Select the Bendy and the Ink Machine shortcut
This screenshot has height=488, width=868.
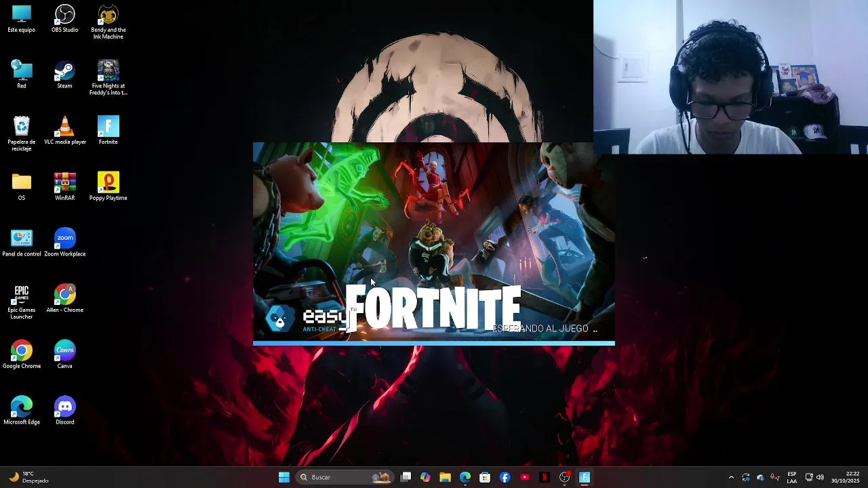click(x=108, y=22)
